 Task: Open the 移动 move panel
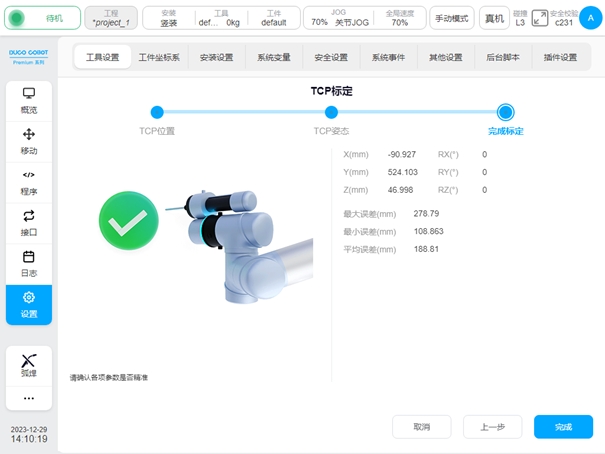click(x=29, y=141)
